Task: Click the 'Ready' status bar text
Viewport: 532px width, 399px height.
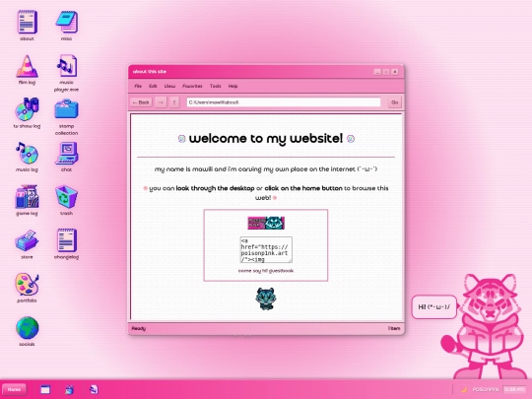Action: (139, 328)
